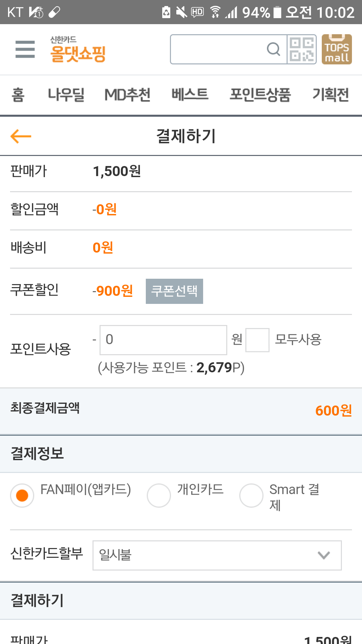Open the 신한카드할부 installment dropdown
Image resolution: width=362 pixels, height=644 pixels.
pyautogui.click(x=217, y=555)
